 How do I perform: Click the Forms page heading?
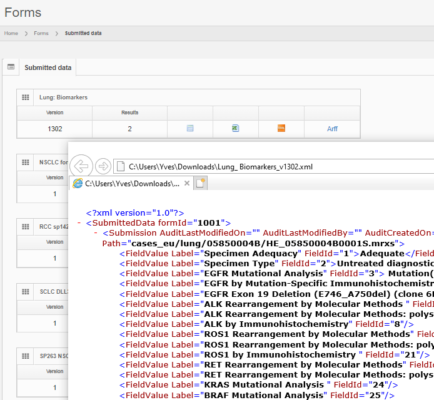(23, 13)
